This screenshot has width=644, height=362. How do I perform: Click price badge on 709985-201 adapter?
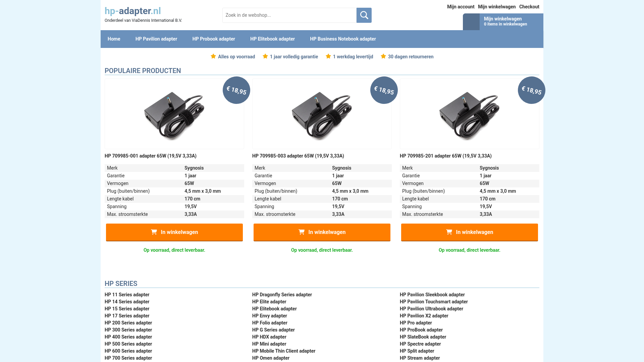tap(532, 90)
